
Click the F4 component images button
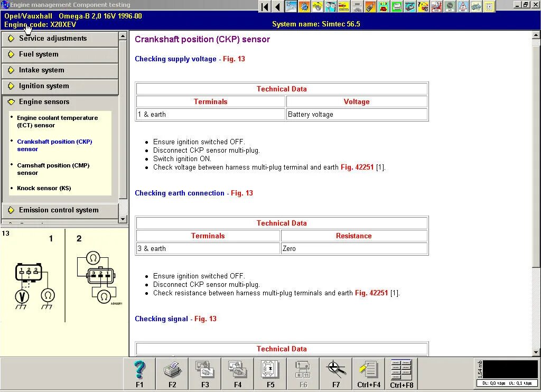click(238, 374)
